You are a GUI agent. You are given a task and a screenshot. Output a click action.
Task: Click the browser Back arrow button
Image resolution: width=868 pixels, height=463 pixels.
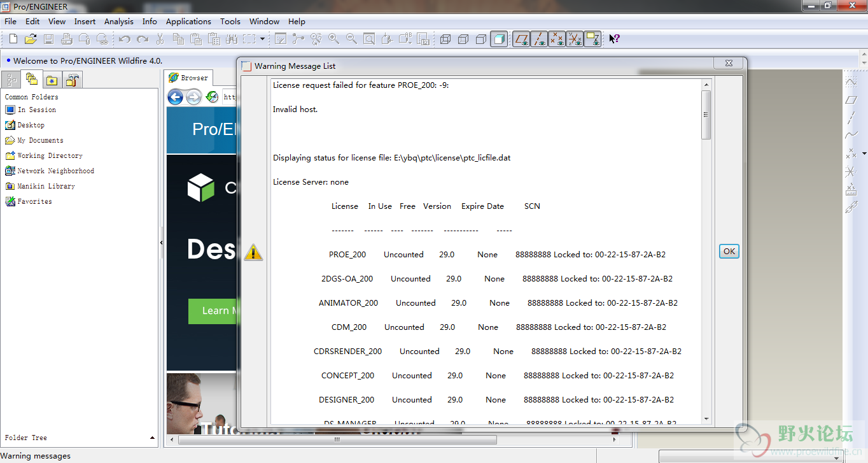point(176,97)
